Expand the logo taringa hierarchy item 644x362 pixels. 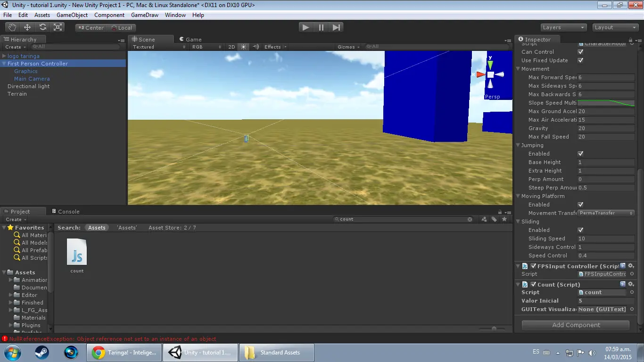[4, 56]
